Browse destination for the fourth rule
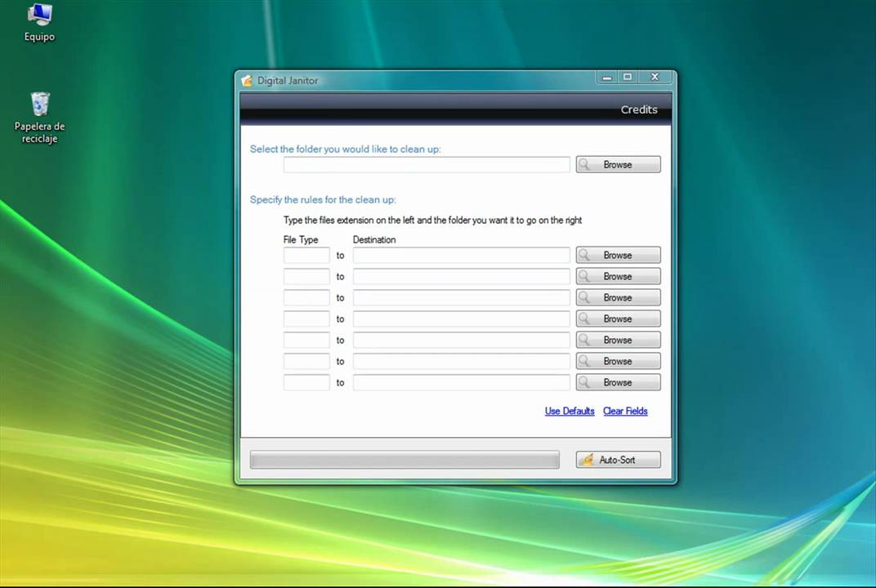 [618, 318]
